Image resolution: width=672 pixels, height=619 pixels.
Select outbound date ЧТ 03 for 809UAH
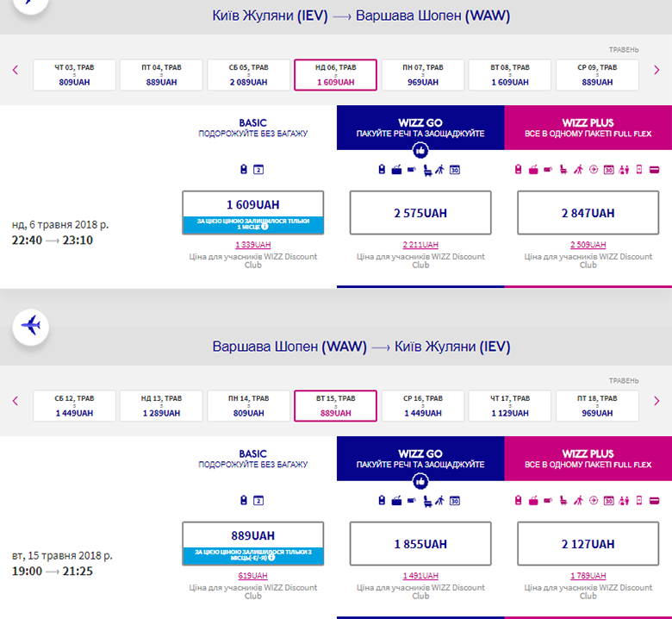(x=74, y=75)
